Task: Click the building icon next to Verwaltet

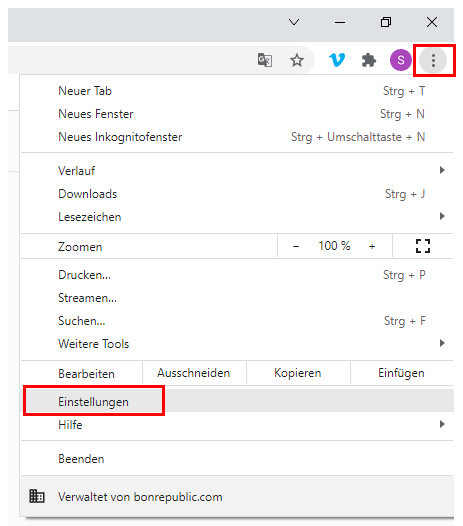Action: coord(37,496)
